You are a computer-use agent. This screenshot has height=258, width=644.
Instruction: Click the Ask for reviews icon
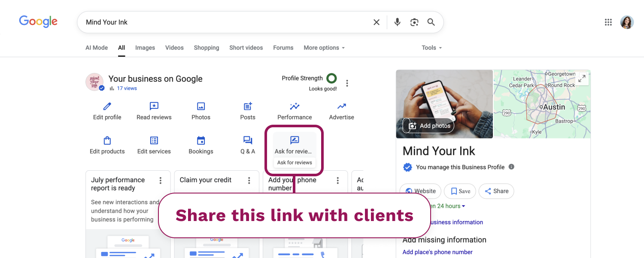(x=295, y=140)
